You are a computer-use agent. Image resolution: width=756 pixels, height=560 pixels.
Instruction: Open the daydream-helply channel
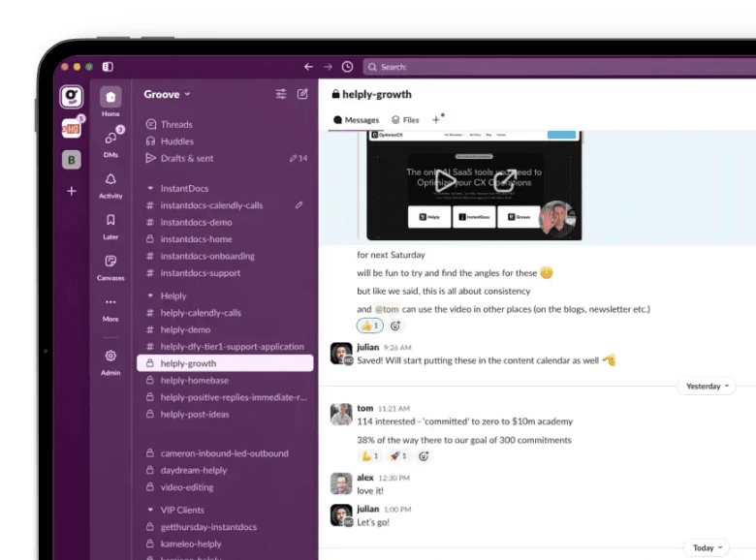pyautogui.click(x=225, y=470)
